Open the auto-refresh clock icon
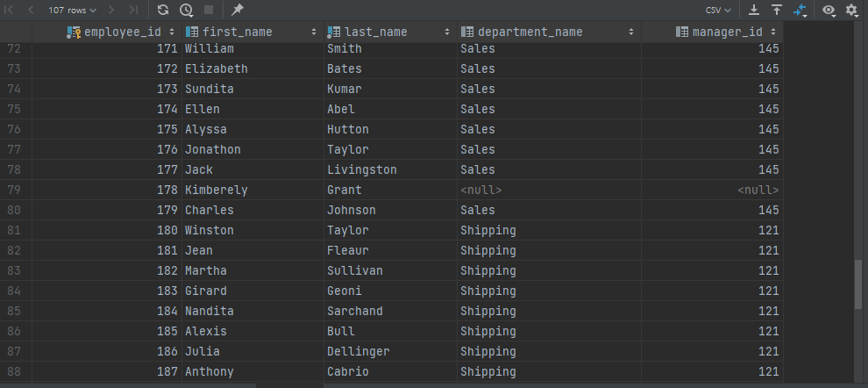 click(186, 10)
